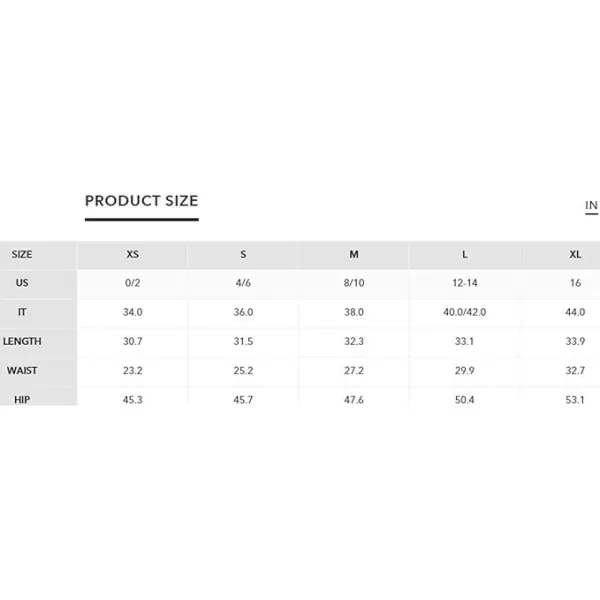The width and height of the screenshot is (600, 600).
Task: Click the WAIST row label
Action: 22,370
